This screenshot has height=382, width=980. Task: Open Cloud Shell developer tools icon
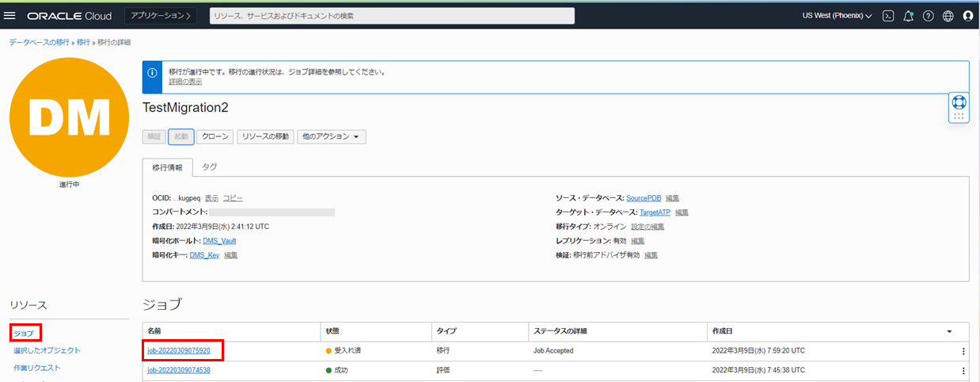pos(888,16)
